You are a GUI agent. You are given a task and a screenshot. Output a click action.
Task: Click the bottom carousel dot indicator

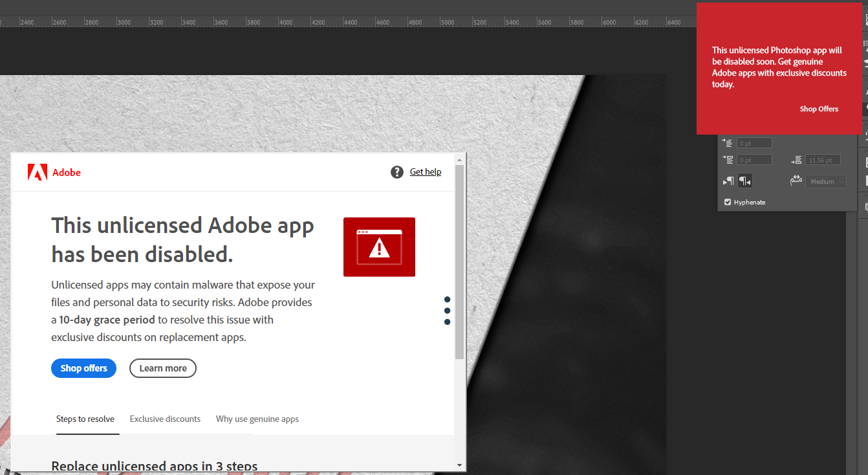point(448,322)
